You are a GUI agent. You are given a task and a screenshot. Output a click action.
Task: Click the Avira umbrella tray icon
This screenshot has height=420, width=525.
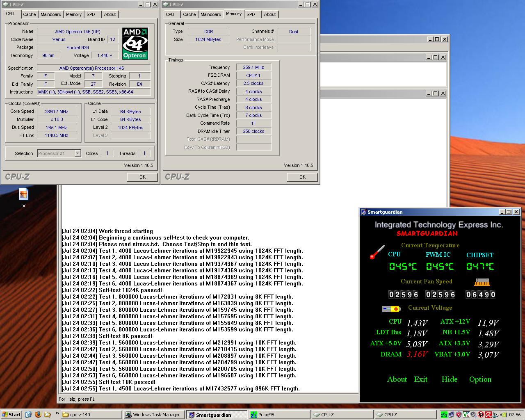pyautogui.click(x=488, y=415)
